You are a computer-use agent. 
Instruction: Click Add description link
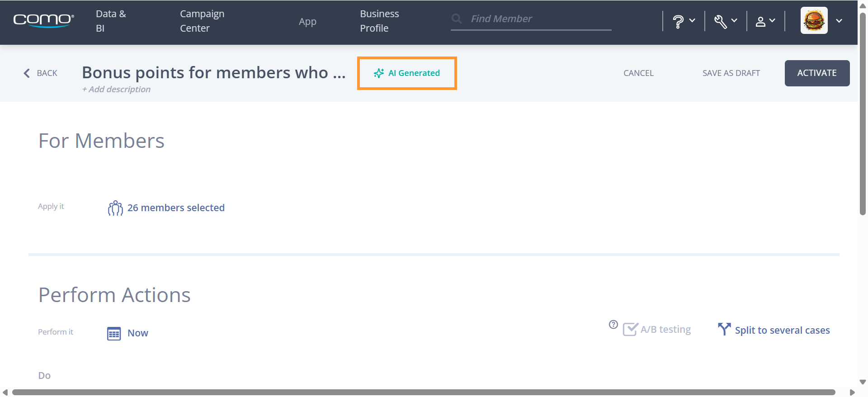[x=116, y=90]
